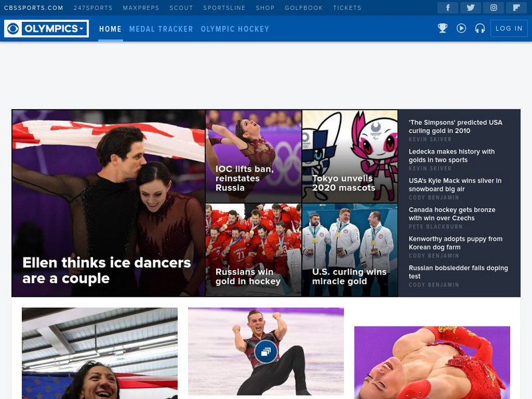Select the Home tab
Image resolution: width=532 pixels, height=399 pixels.
coord(110,29)
